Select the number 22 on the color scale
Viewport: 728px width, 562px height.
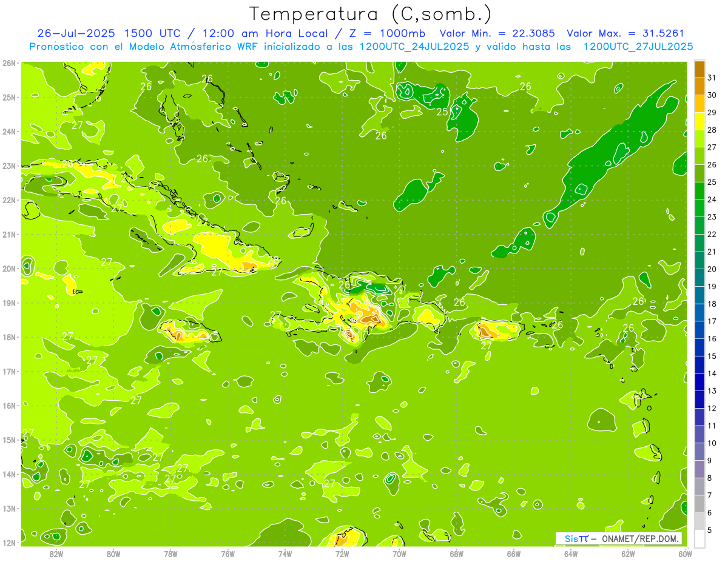712,234
